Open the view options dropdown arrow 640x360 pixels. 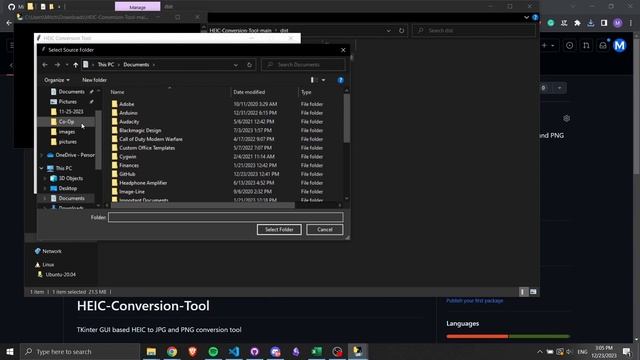coord(323,80)
